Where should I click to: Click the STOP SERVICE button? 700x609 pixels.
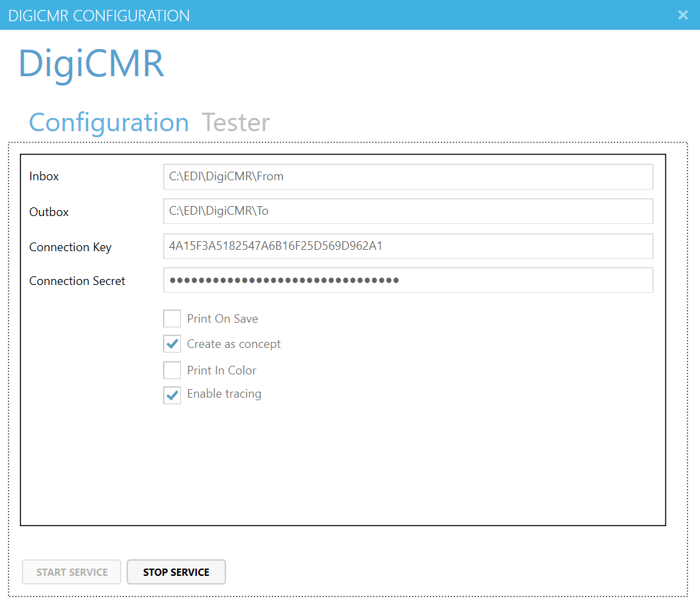176,572
